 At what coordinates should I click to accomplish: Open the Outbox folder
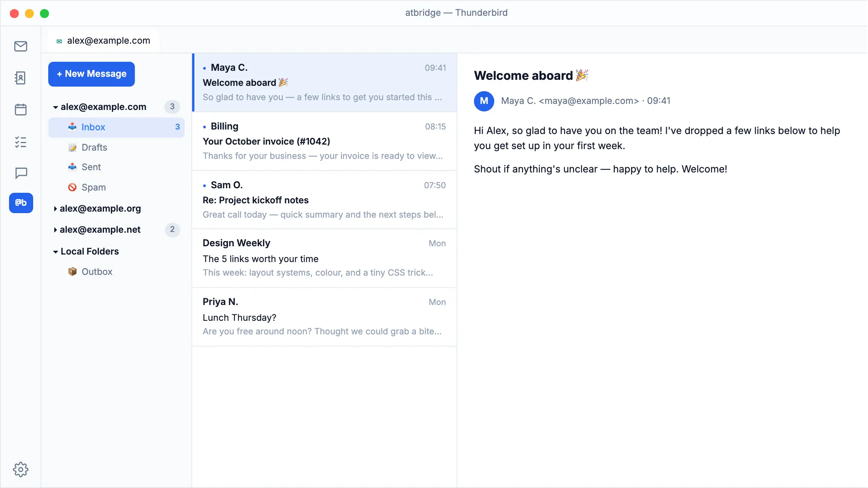pos(116,271)
